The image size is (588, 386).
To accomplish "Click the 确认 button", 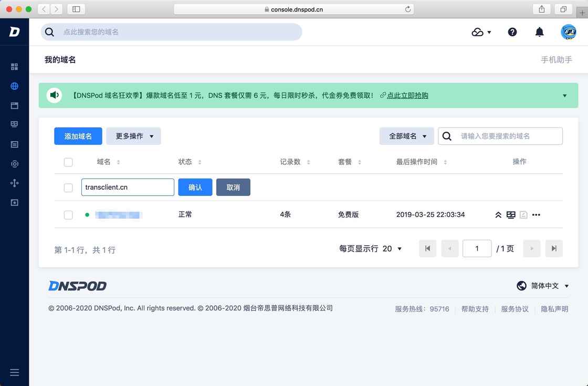I will coord(195,187).
